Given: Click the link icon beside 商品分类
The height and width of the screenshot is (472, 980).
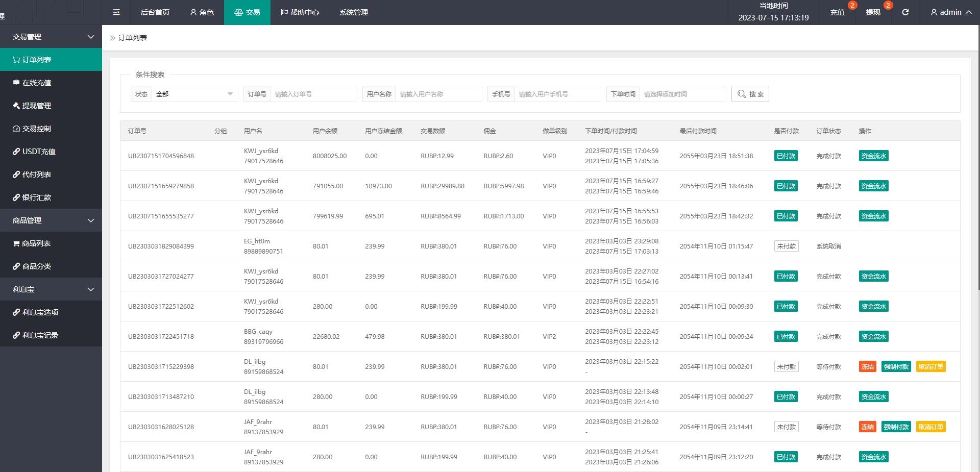Looking at the screenshot, I should (16, 266).
